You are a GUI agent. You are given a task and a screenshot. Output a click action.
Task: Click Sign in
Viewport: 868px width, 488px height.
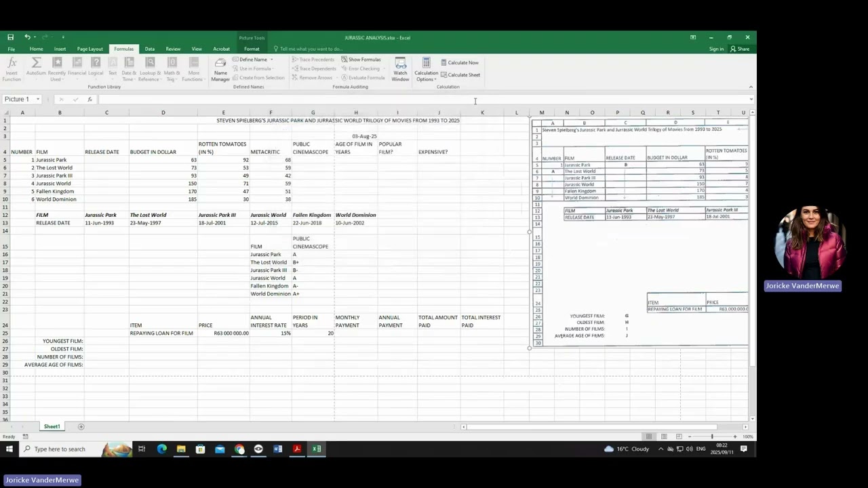coord(716,49)
